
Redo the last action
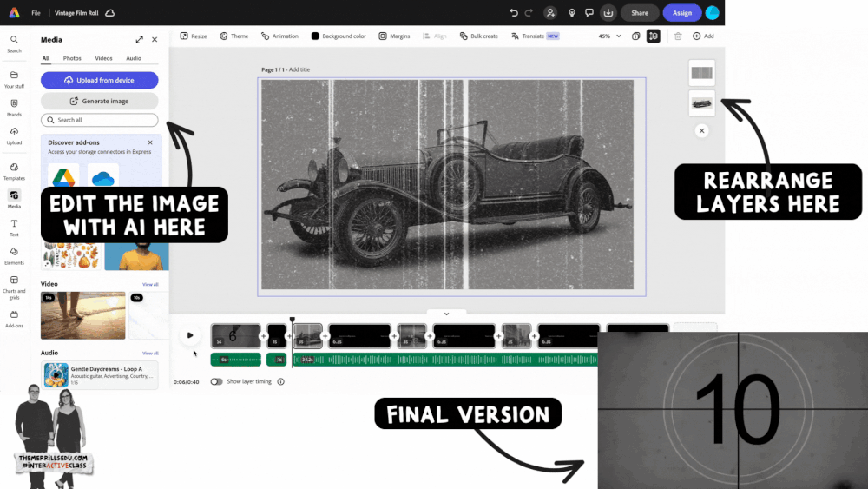[x=529, y=13]
